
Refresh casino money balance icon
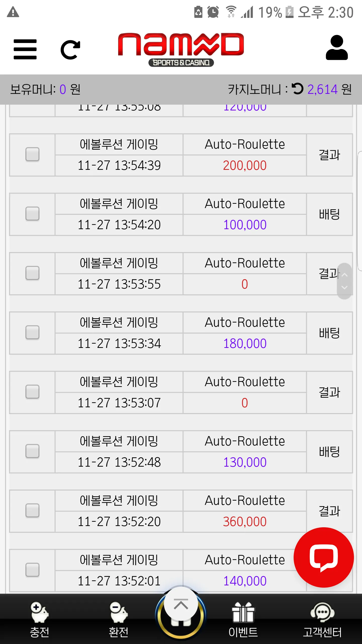click(298, 89)
